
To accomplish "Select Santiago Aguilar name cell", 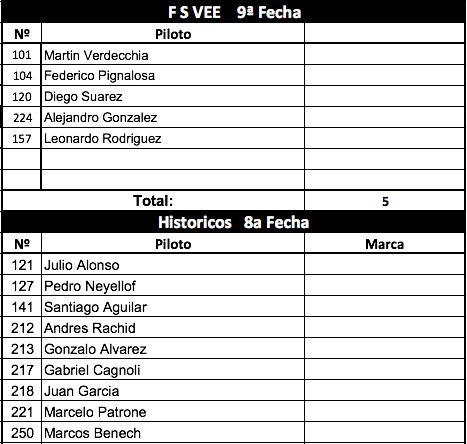I will pos(173,307).
